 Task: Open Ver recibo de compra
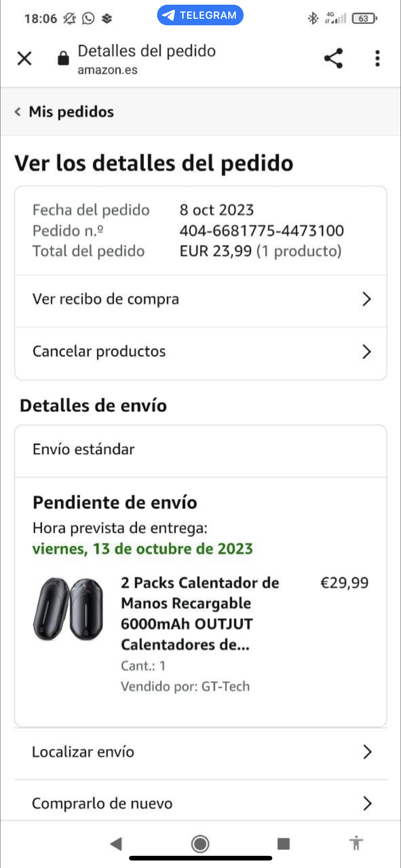click(201, 299)
